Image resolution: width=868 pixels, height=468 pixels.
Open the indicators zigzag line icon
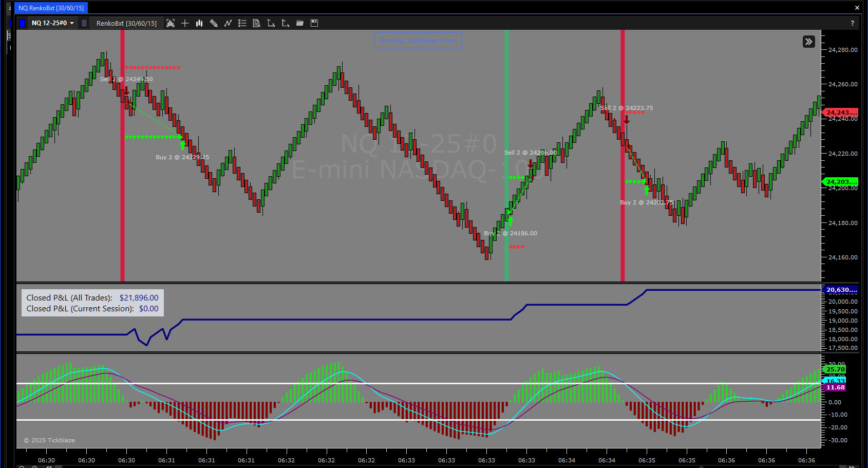228,23
